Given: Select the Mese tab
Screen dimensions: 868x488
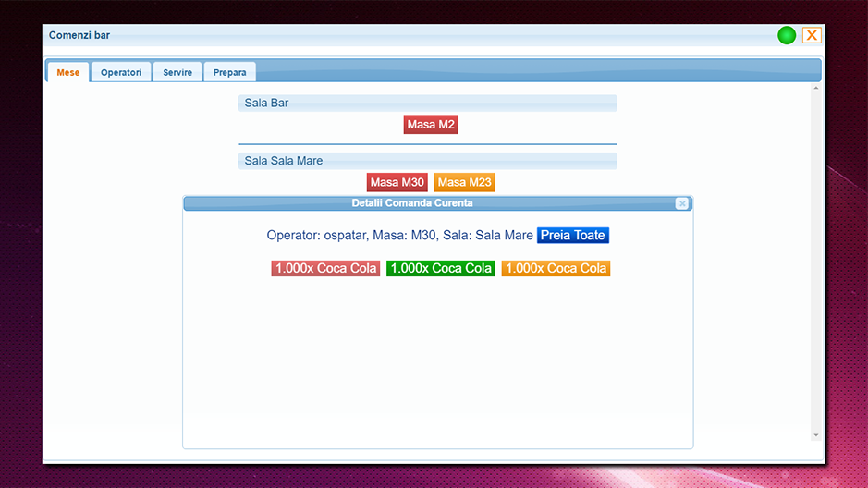Looking at the screenshot, I should (68, 72).
